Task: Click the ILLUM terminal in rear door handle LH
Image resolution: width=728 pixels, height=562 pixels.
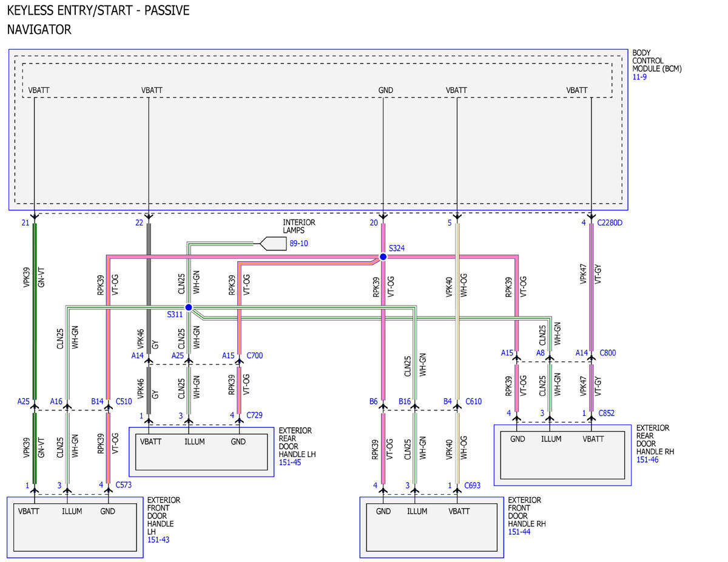Action: pos(194,442)
